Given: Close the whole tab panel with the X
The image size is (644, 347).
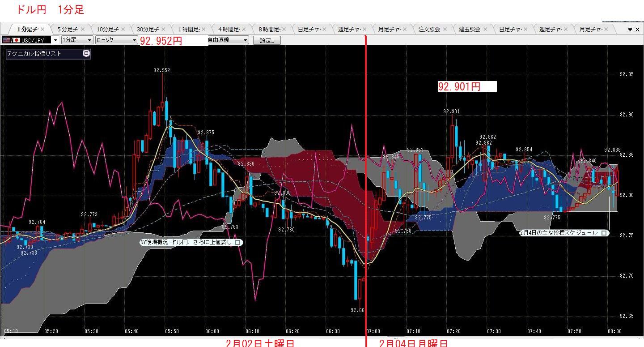Looking at the screenshot, I should click(638, 30).
